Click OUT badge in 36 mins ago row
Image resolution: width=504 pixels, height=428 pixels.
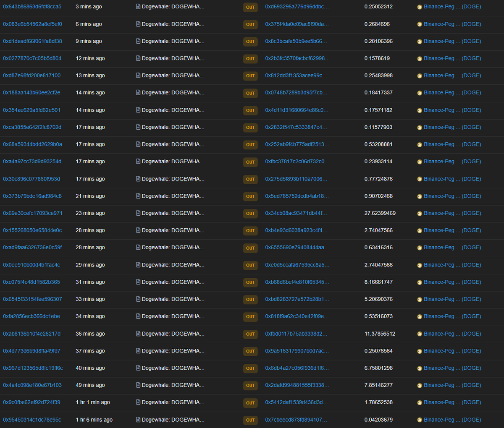tap(250, 334)
